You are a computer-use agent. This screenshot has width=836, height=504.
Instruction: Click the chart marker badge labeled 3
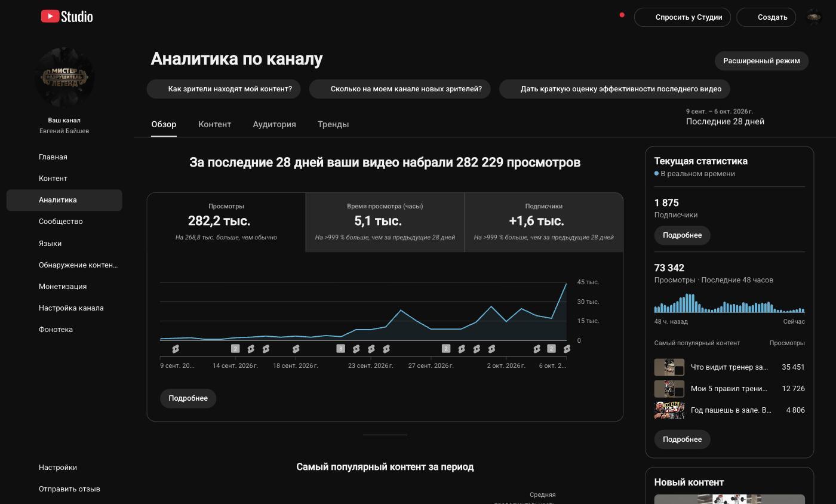click(x=340, y=349)
